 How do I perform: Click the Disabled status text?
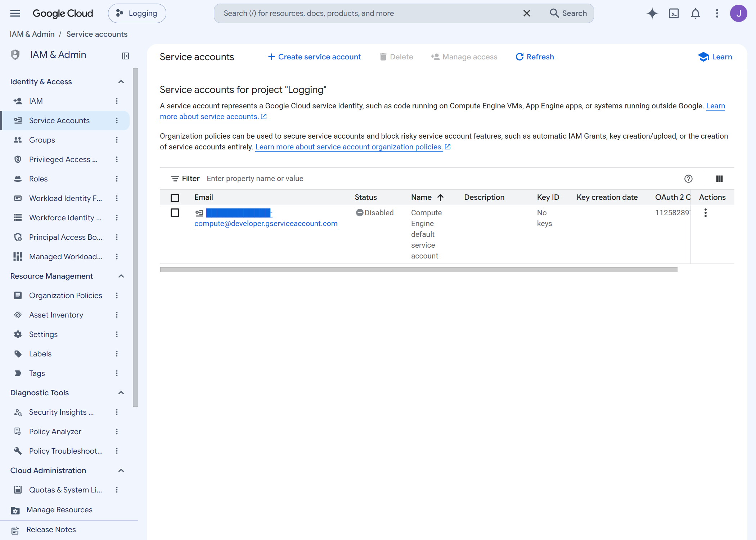click(x=379, y=213)
